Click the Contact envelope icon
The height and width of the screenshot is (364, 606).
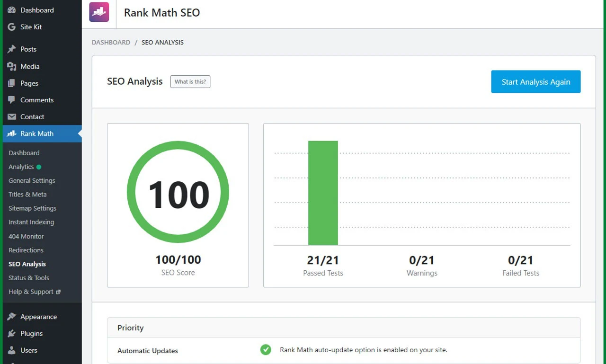tap(12, 117)
